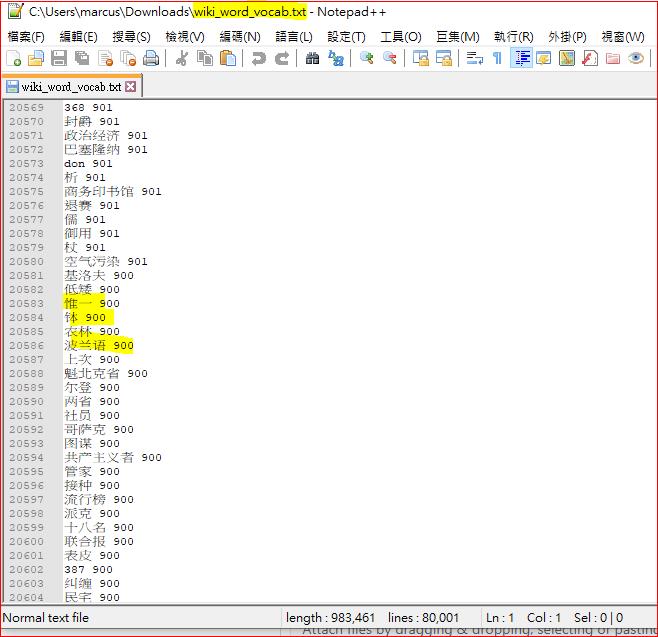Show all characters with the pilcrow icon
This screenshot has height=637, width=658.
[497, 58]
